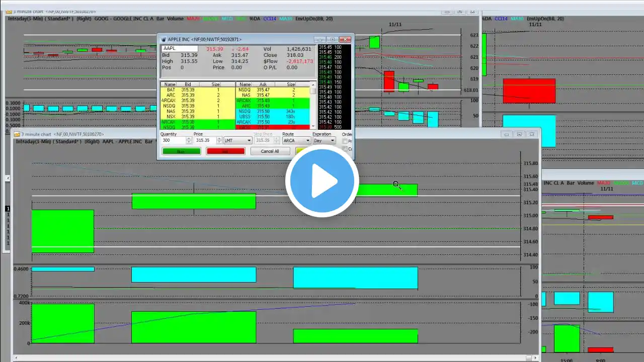Click the AAPL - APPLE INC chart title label
644x362 pixels.
click(122, 142)
